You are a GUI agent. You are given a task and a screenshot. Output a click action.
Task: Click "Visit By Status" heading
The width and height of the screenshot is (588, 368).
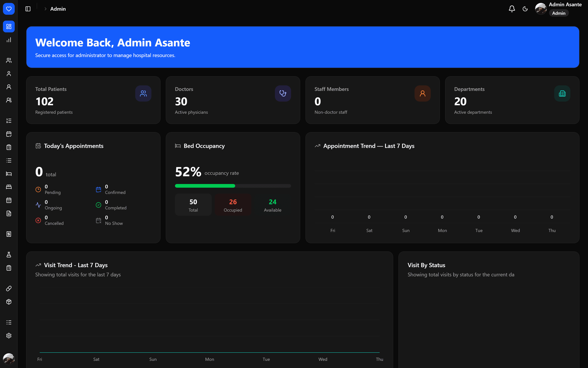tap(426, 265)
